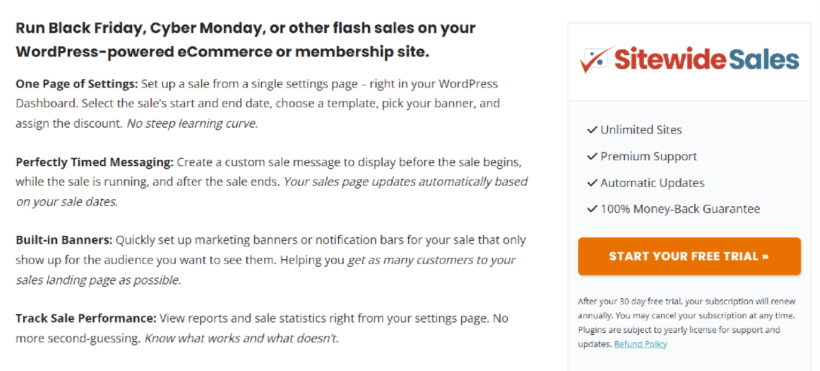Image resolution: width=820 pixels, height=371 pixels.
Task: Click the Track Sale Performance label
Action: coord(86,318)
